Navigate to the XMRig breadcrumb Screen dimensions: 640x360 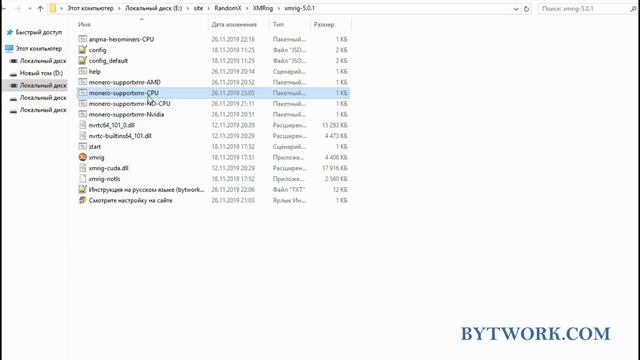[x=263, y=9]
